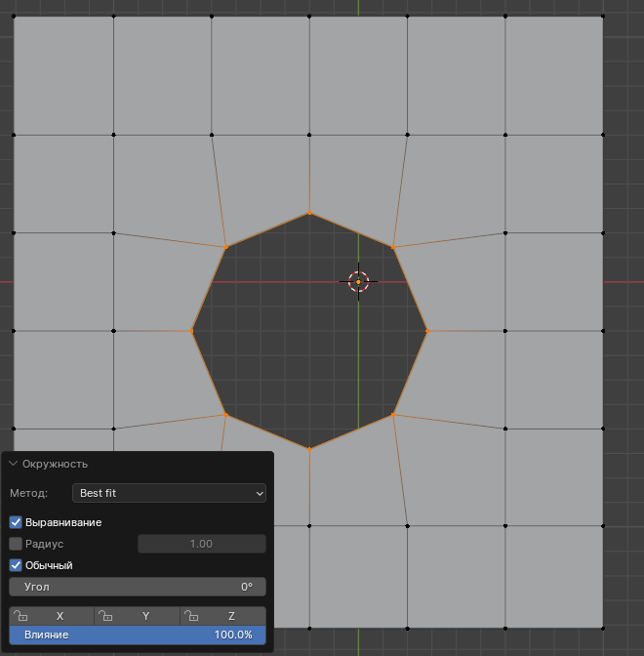The width and height of the screenshot is (644, 656).
Task: Click the Влияние influence slider
Action: [x=138, y=635]
